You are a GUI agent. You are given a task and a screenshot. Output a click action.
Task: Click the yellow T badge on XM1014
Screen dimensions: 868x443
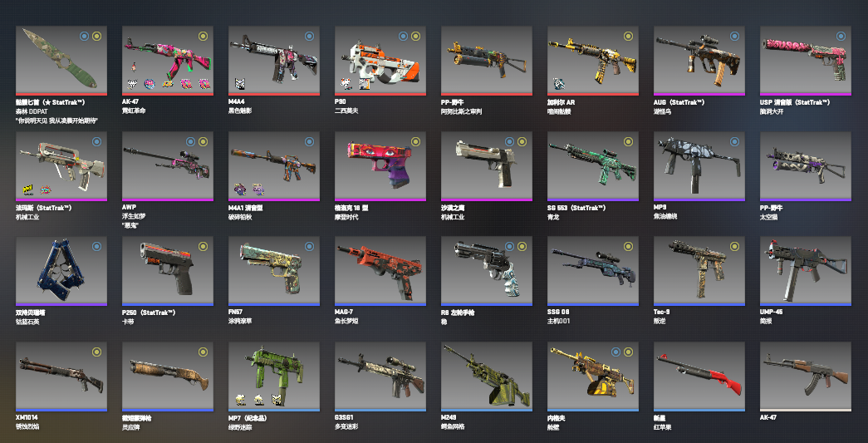point(97,352)
